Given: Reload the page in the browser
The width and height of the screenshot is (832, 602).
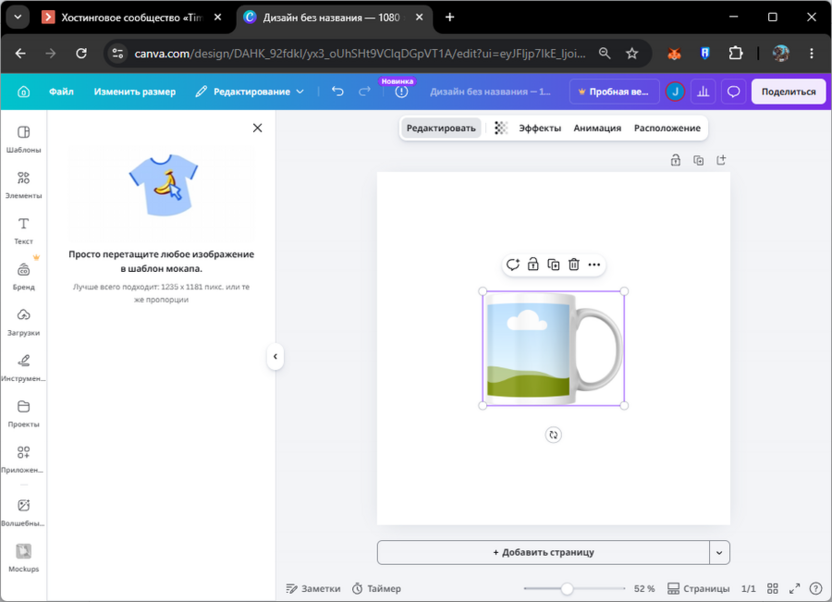Looking at the screenshot, I should coord(81,53).
